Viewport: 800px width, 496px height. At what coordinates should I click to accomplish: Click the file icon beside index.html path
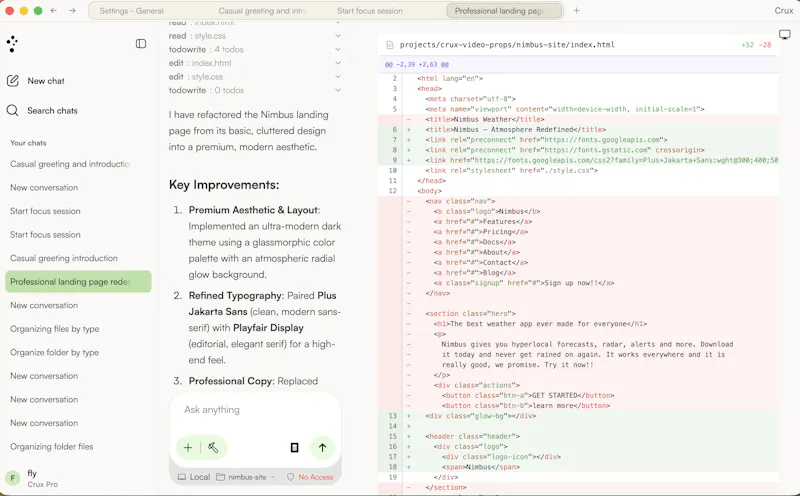[x=390, y=45]
